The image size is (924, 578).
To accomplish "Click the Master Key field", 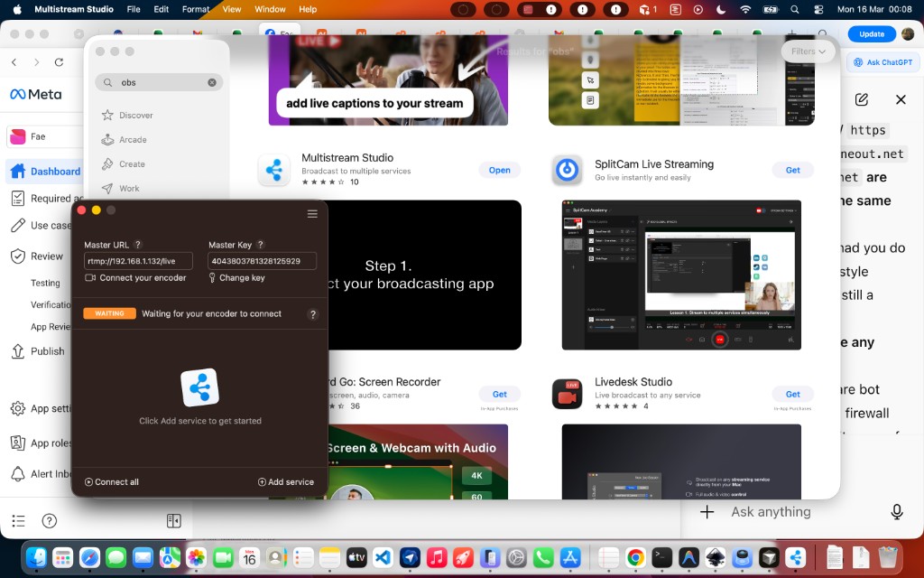I will pos(262,261).
